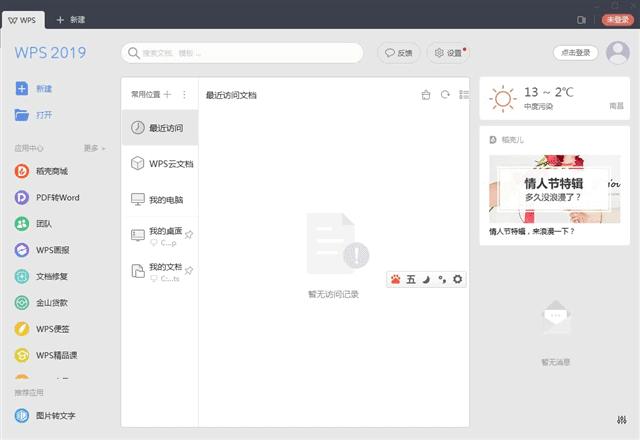Open WPS云文档 cloud documents
Viewport: 640px width, 440px height.
click(x=160, y=164)
